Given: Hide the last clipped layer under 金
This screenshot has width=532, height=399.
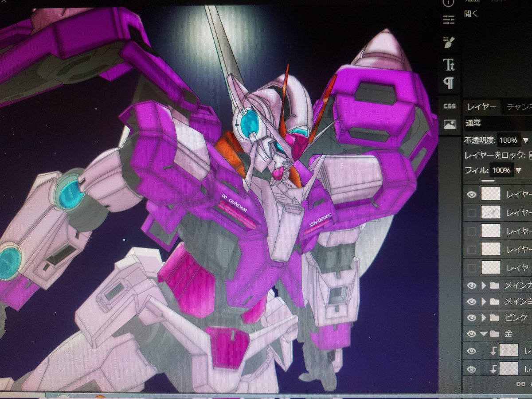Looking at the screenshot, I should [x=472, y=369].
